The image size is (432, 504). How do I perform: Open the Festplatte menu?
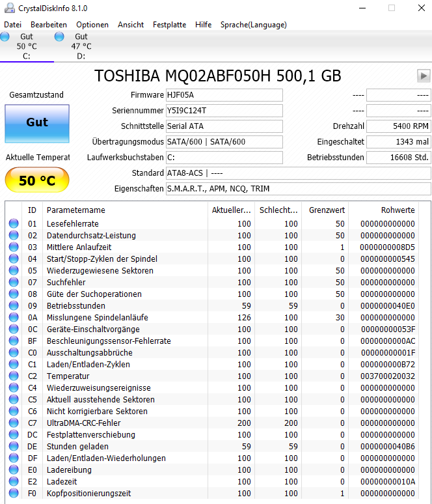(x=169, y=25)
